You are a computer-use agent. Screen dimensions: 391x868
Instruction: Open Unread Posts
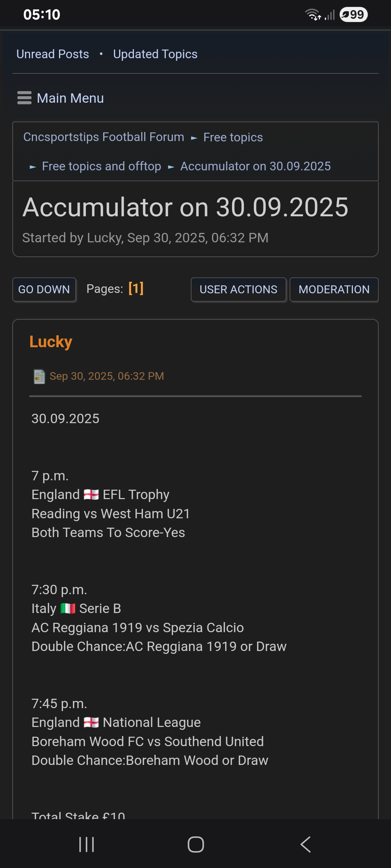(x=52, y=54)
